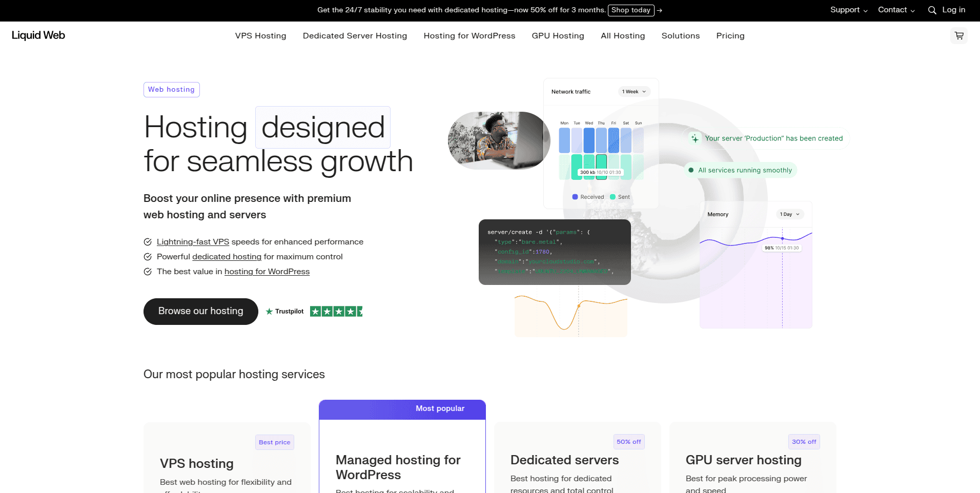Click the Browse our hosting button
The width and height of the screenshot is (980, 493).
(x=200, y=311)
